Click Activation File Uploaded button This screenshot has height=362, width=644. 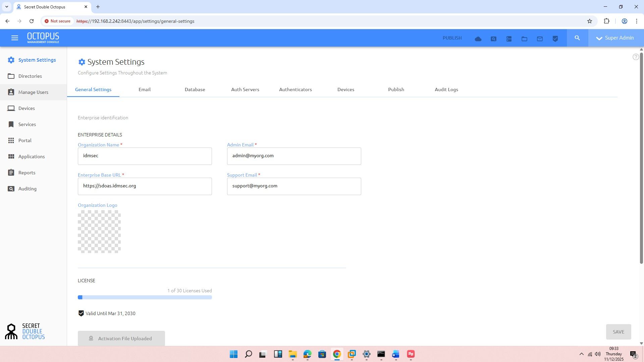tap(121, 339)
